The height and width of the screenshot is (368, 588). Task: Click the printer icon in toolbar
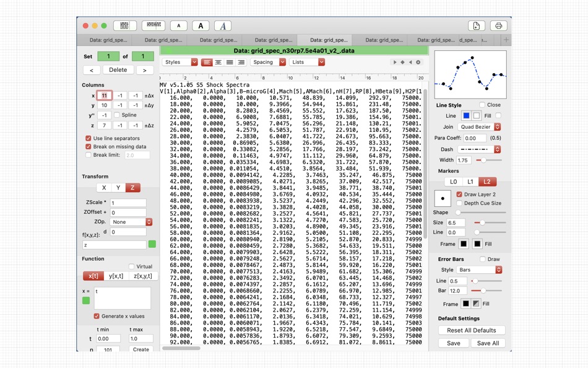click(498, 25)
